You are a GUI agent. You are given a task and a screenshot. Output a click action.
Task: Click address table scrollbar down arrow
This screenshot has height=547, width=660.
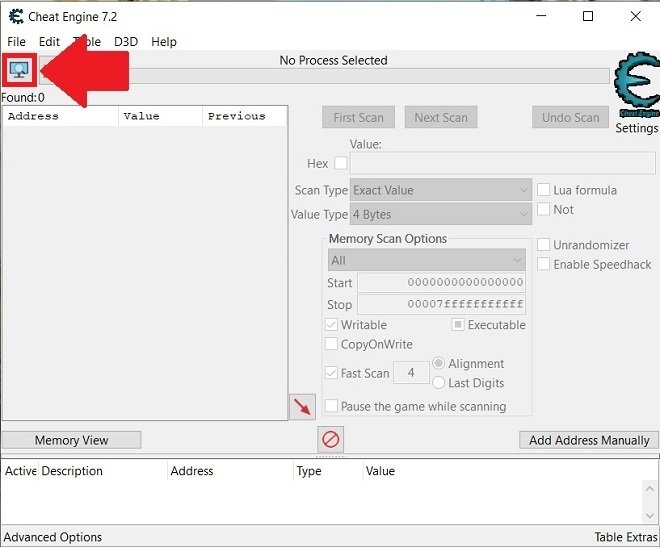tap(649, 515)
